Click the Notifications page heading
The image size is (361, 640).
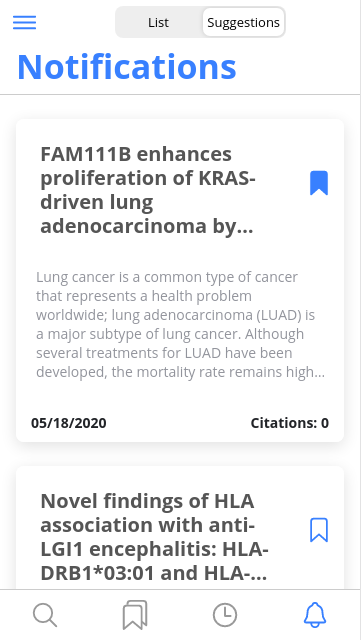[127, 67]
